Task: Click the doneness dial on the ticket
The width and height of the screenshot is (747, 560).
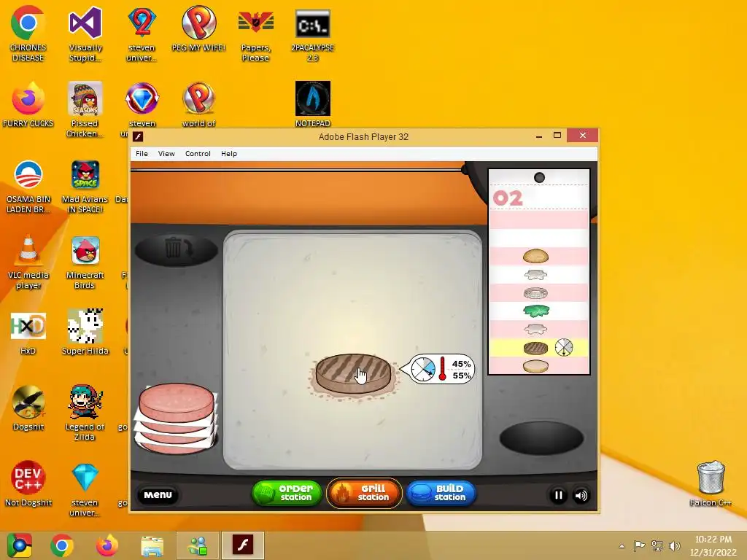Action: pos(564,347)
